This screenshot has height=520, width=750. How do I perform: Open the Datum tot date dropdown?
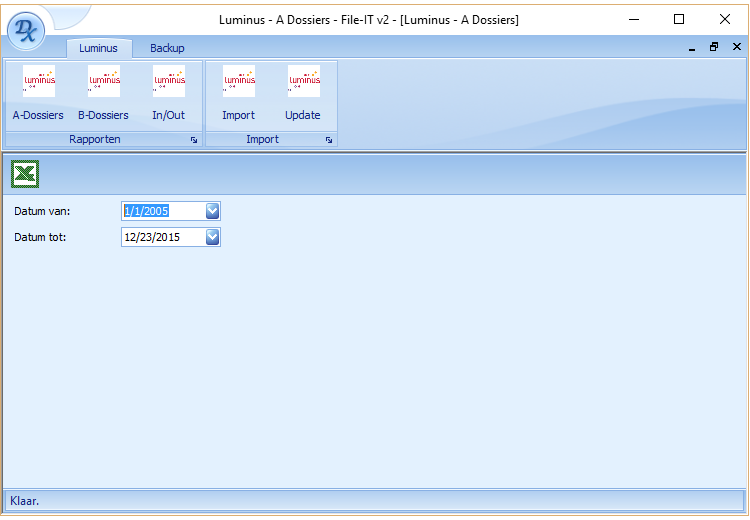[212, 237]
